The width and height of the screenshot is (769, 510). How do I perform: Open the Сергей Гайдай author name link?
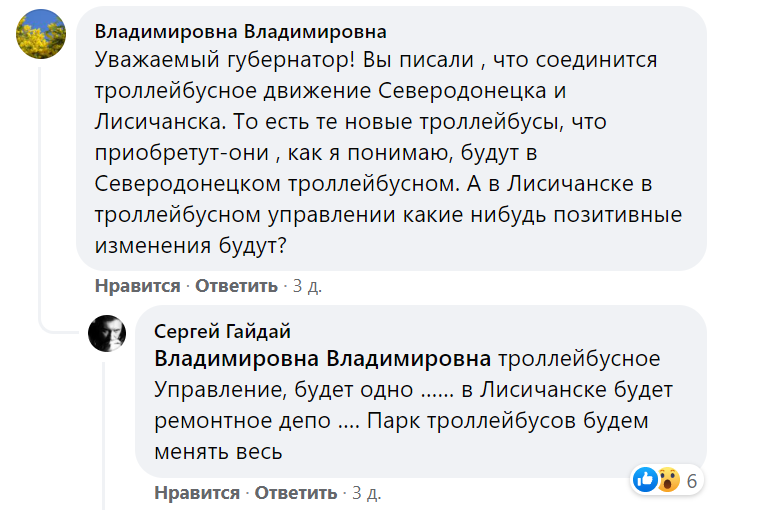(x=223, y=331)
